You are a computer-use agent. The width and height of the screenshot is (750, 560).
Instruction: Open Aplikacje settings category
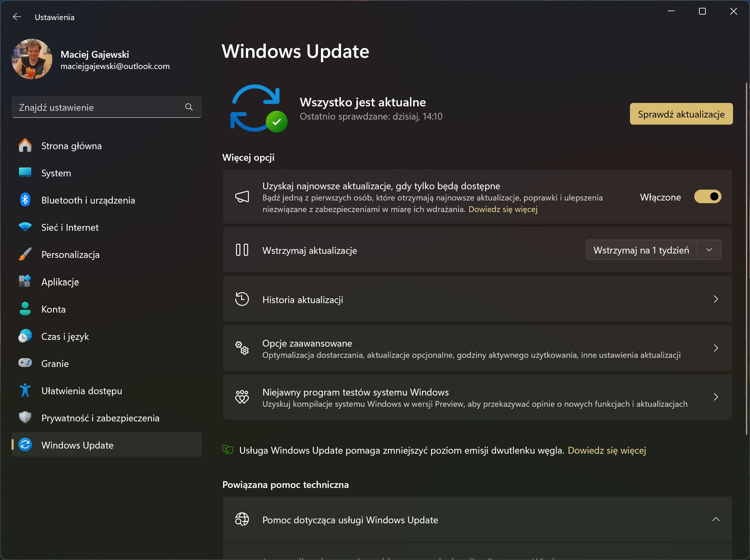tap(107, 282)
